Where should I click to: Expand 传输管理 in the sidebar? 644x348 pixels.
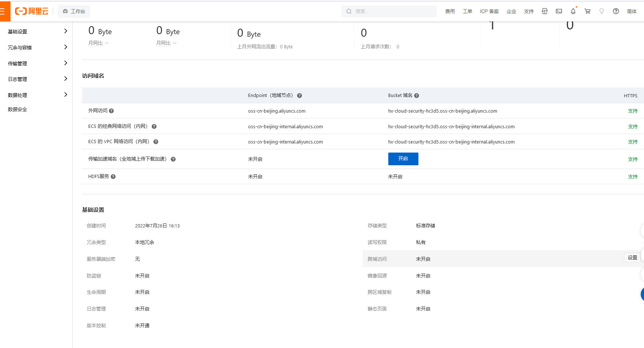(x=36, y=63)
